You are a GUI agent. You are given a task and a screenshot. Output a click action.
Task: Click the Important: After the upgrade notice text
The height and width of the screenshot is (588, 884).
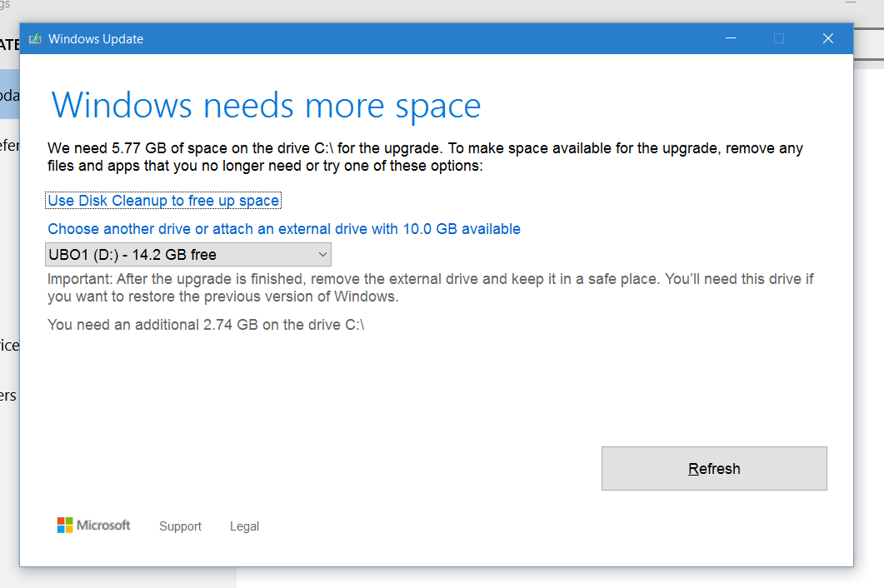(430, 287)
